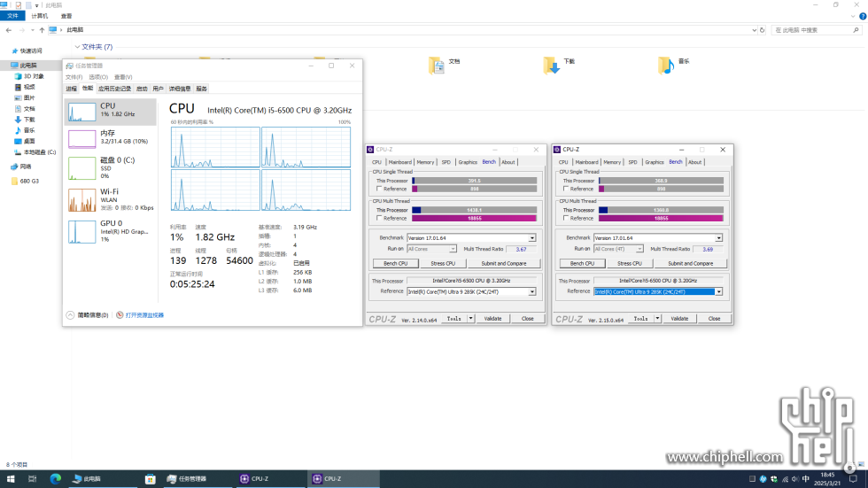Open Explorer address history dropdown
The height and width of the screenshot is (488, 868).
pos(754,30)
